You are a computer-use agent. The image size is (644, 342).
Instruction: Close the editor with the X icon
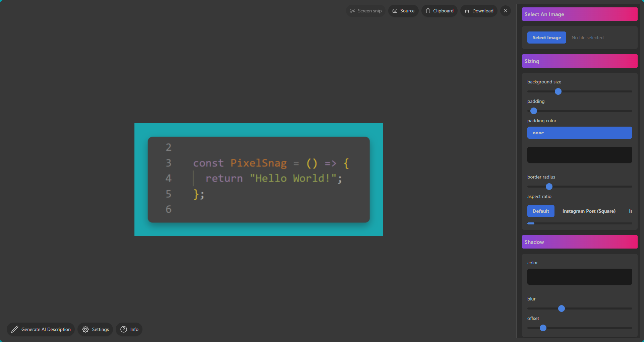[x=505, y=11]
